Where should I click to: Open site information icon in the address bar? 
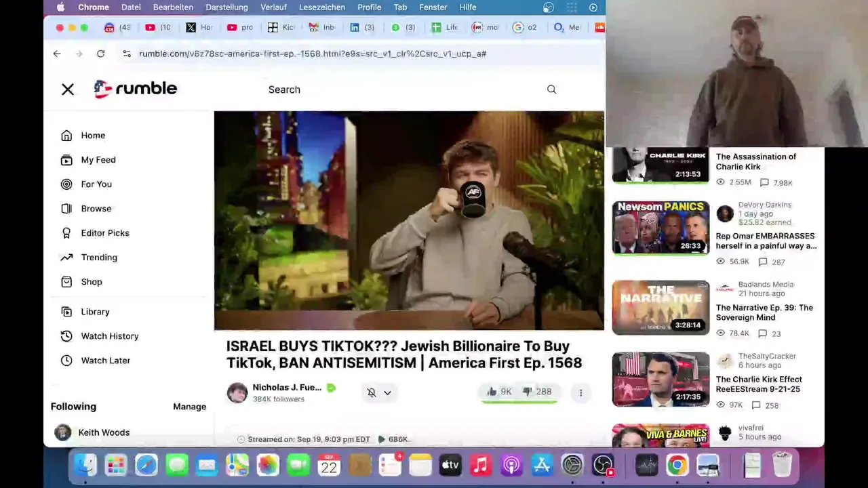[x=127, y=54]
